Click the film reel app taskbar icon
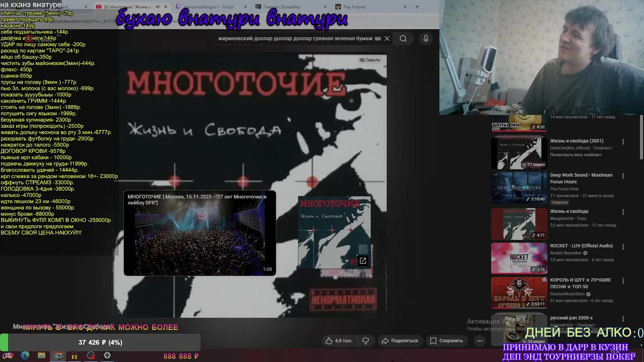The height and width of the screenshot is (362, 644). point(107,355)
